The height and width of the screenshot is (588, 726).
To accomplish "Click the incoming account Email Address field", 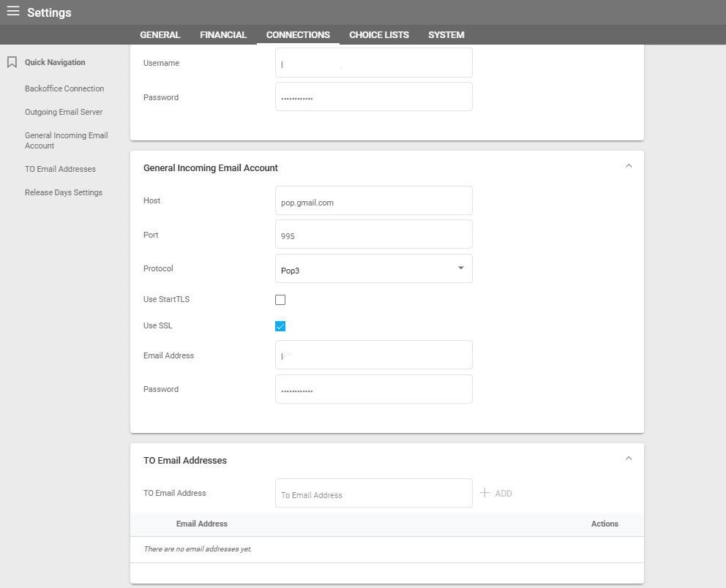I will 373,355.
